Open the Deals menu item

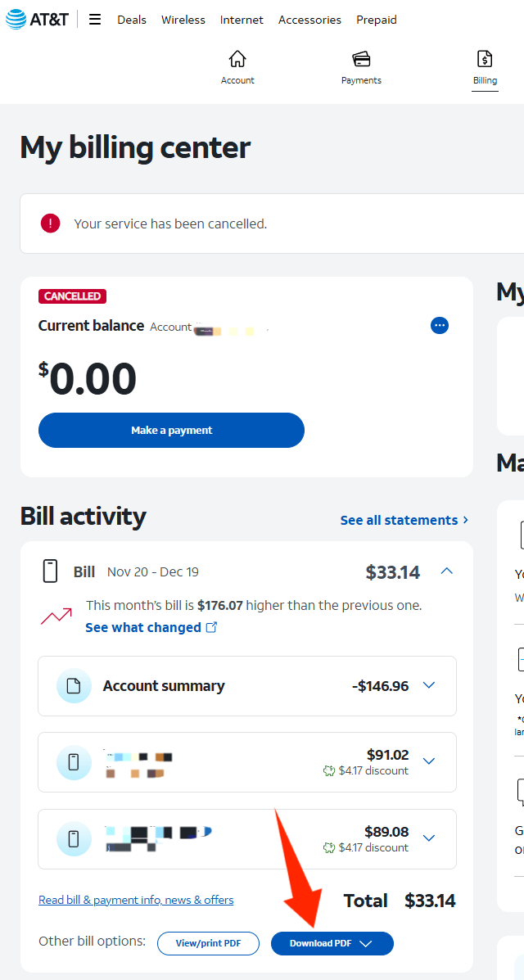pos(132,20)
